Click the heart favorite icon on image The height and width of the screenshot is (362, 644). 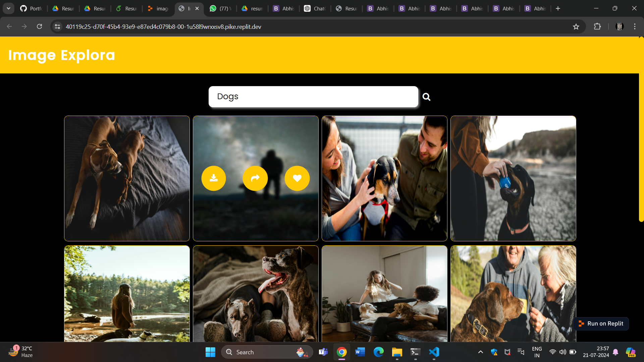(297, 178)
